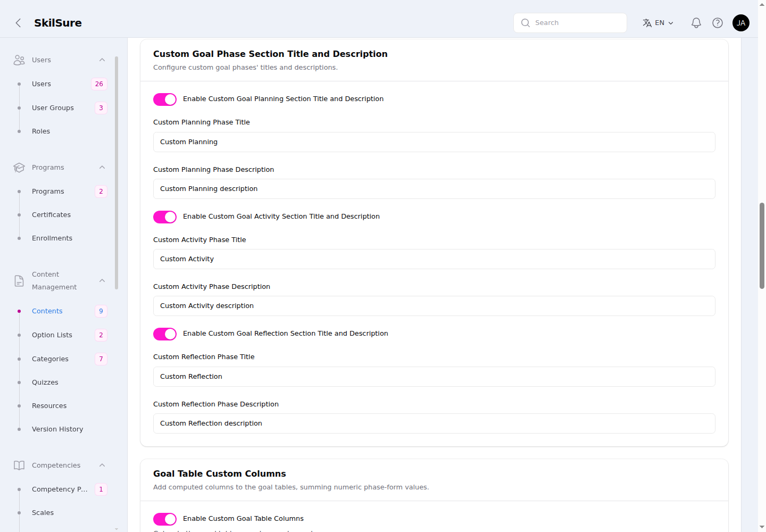This screenshot has width=766, height=532.
Task: Focus the Search field
Action: (570, 23)
